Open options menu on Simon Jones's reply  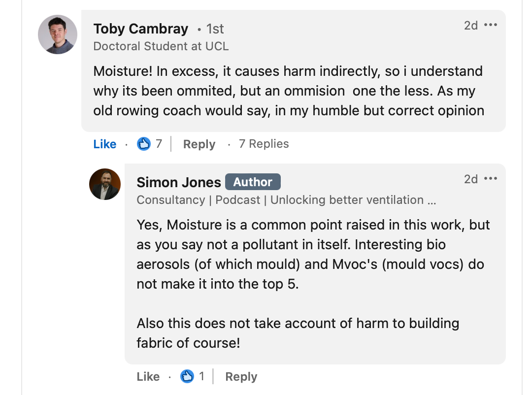pos(491,178)
